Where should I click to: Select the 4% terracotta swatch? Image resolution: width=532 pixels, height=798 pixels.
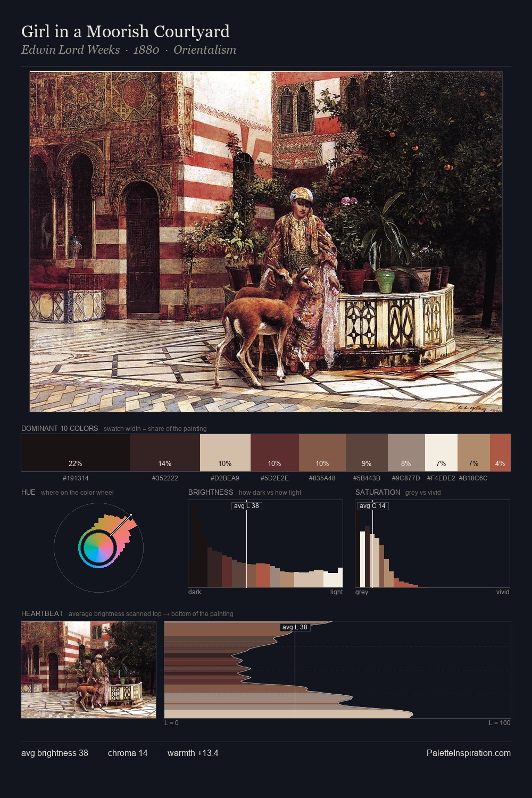pos(500,453)
